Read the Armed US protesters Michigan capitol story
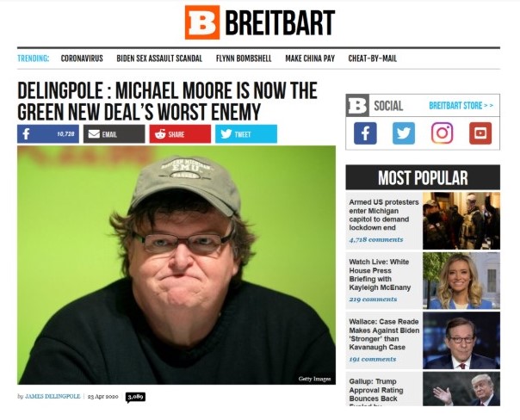Image resolution: width=520 pixels, height=420 pixels. point(384,215)
